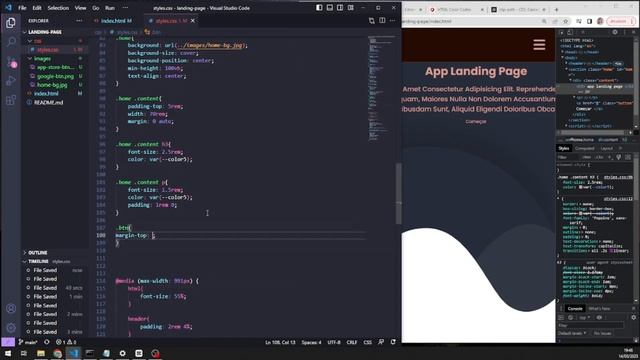
Task: Open styles.css in the Explorer tree
Action: coord(55,50)
